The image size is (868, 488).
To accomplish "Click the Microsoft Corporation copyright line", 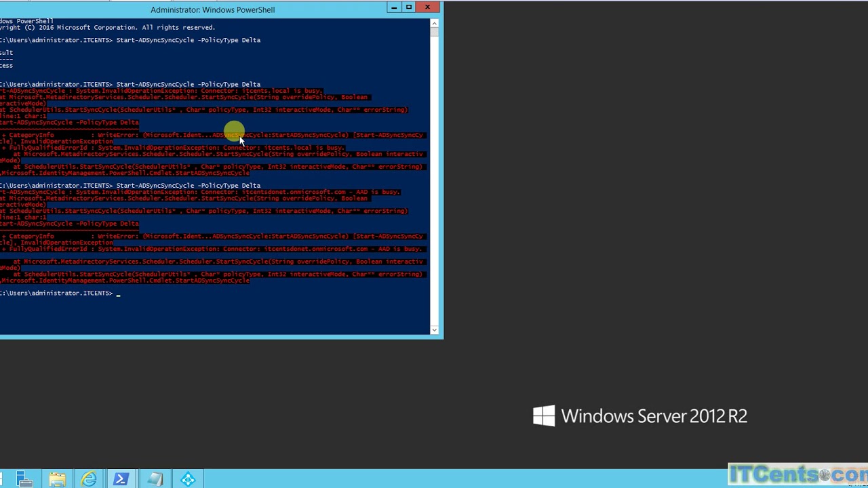I will [x=107, y=28].
